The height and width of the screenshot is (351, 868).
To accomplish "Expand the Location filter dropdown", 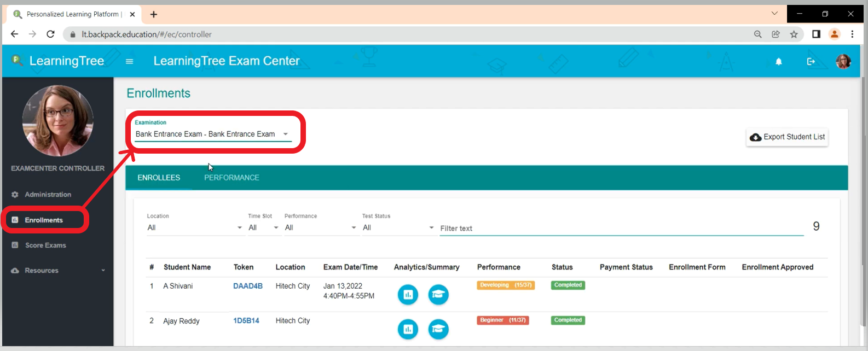I will (194, 228).
